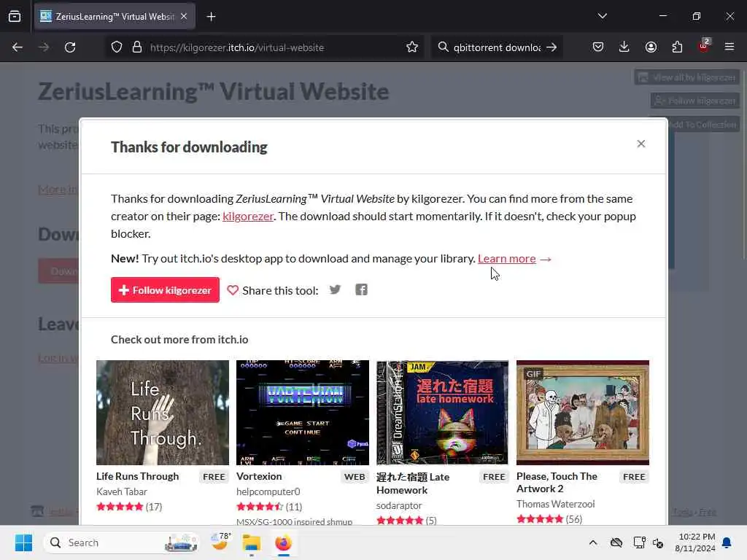Open the notifications bell icon
Viewport: 747px width, 560px height.
[727, 542]
